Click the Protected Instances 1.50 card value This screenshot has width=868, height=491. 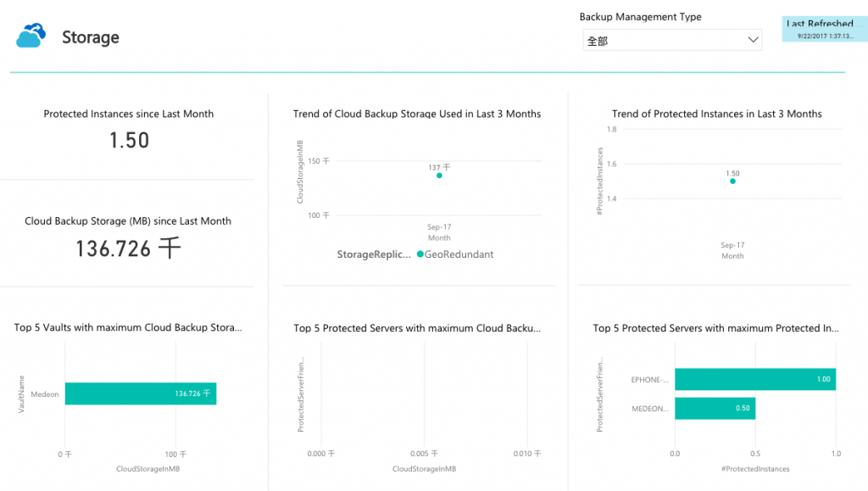click(129, 141)
